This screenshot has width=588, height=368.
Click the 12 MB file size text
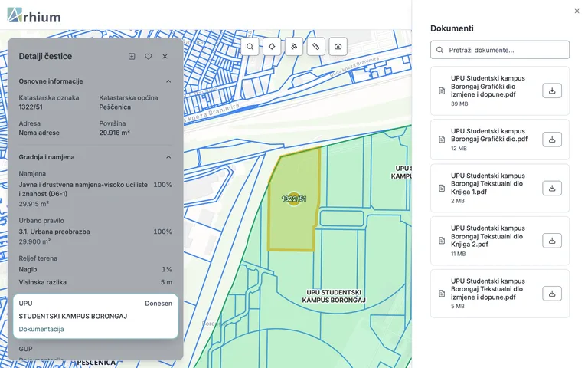coord(459,148)
